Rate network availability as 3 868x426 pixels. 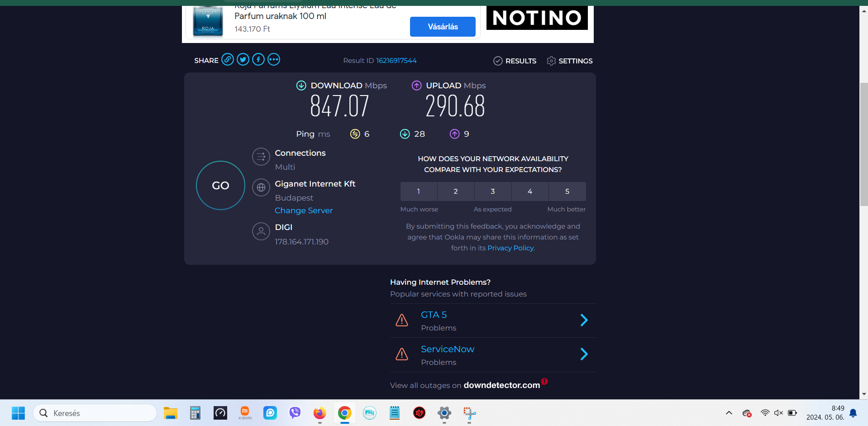[x=493, y=191]
